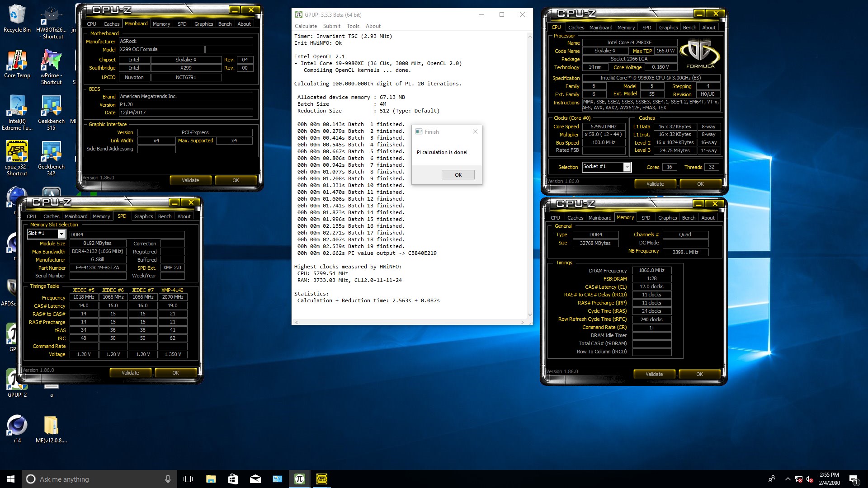Open Task View in the taskbar
Screen dimensions: 868x488
[188, 479]
